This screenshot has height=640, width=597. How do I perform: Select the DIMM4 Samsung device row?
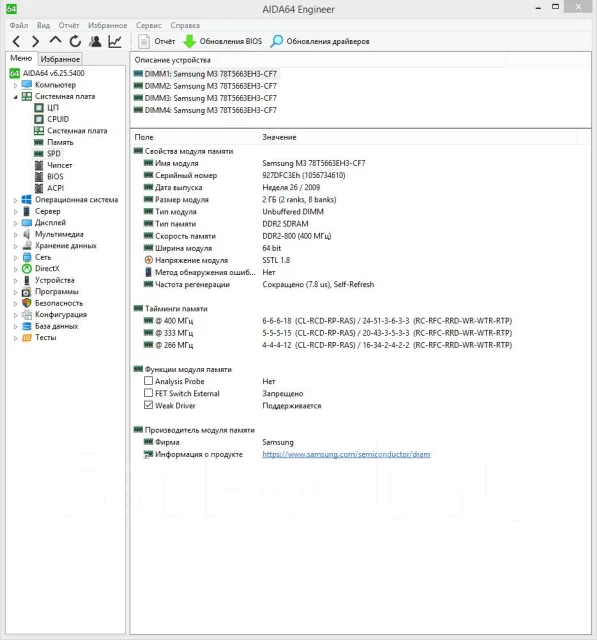point(205,110)
